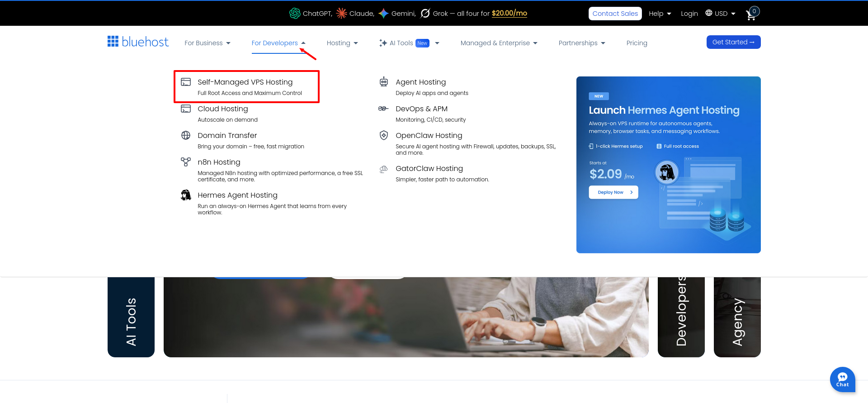
Task: Click the Full root access icon
Action: pos(659,146)
